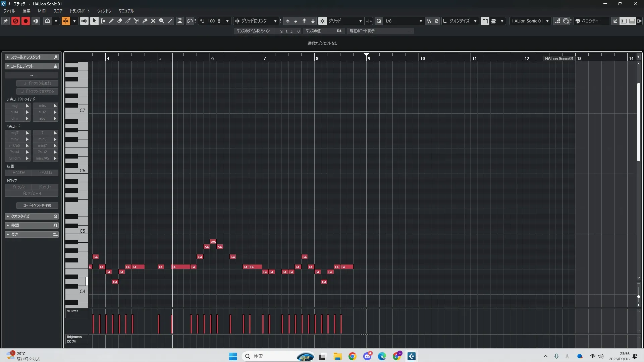Select the Mute X tool
The image size is (644, 362).
(153, 21)
